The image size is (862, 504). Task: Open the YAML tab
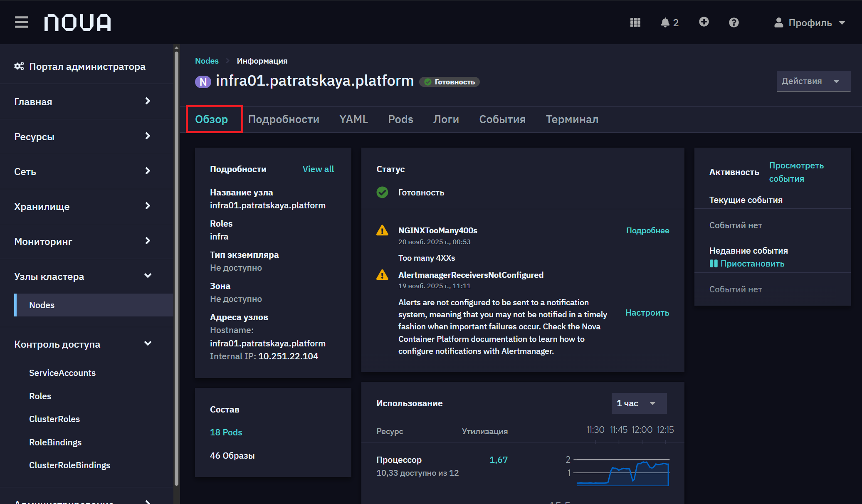point(353,119)
